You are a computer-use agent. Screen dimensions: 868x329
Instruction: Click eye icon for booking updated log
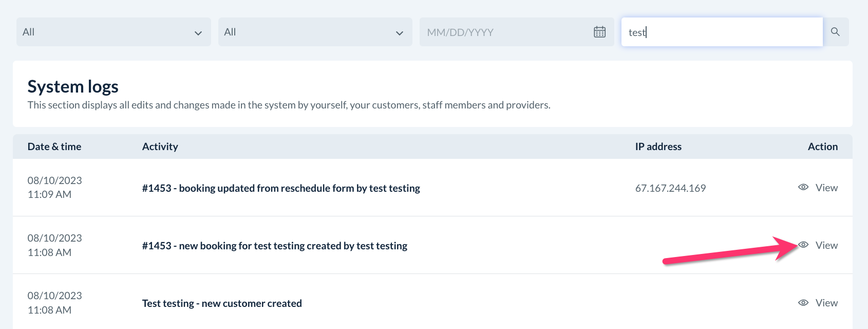pos(803,188)
